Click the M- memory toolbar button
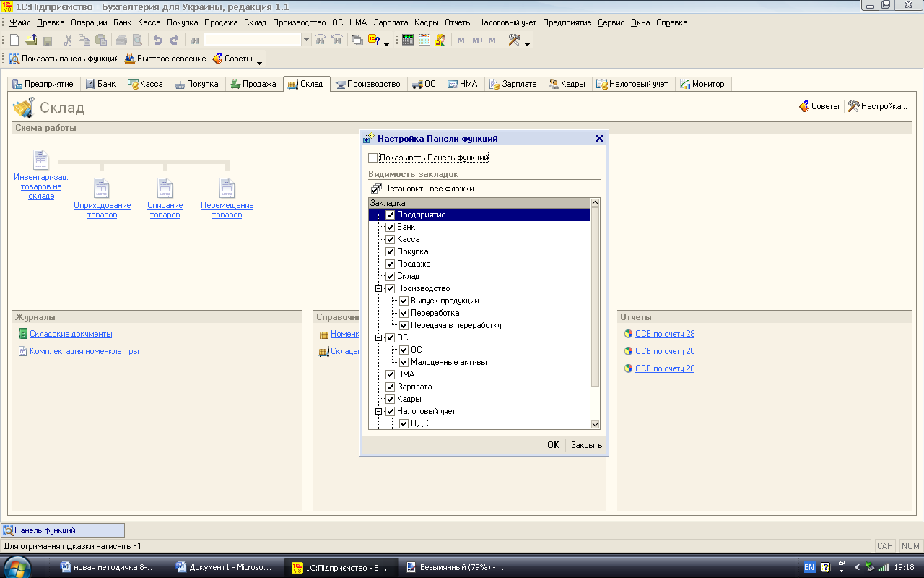Screen dimensions: 924x578 [494, 40]
